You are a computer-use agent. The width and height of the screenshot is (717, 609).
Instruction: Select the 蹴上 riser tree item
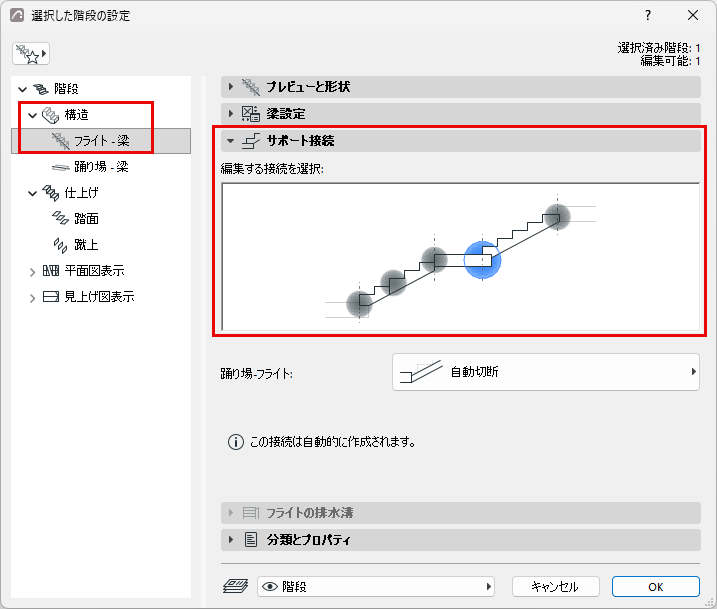86,245
